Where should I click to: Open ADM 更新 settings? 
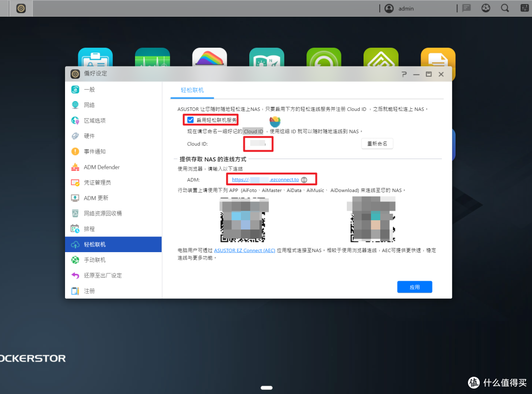tap(97, 198)
